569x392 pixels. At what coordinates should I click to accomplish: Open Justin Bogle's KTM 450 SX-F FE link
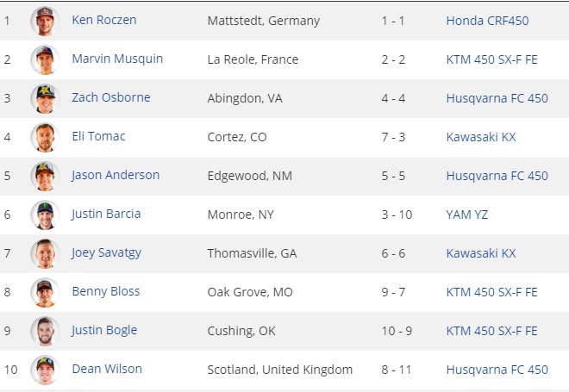pos(491,331)
